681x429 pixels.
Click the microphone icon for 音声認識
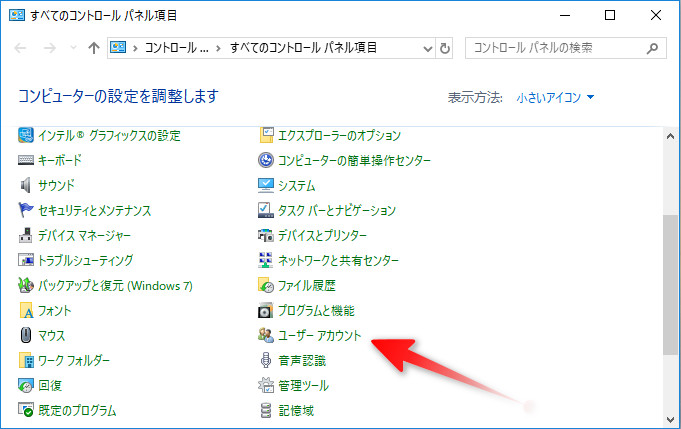pos(266,360)
